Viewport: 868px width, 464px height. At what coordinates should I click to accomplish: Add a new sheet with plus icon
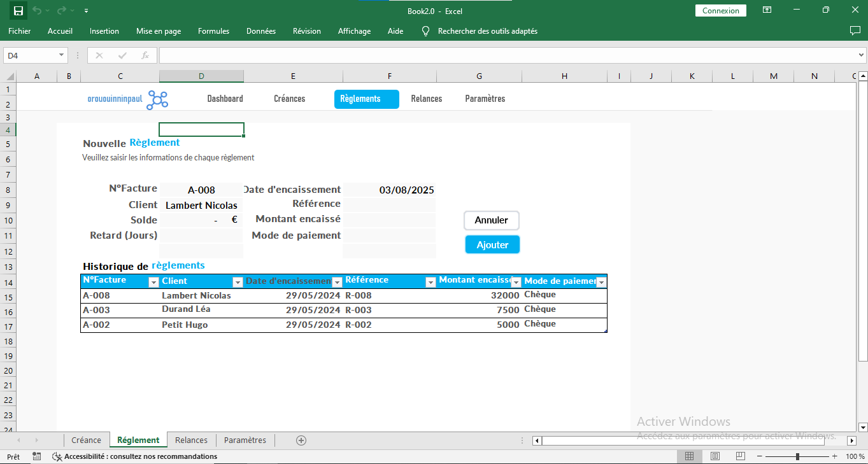click(x=301, y=440)
